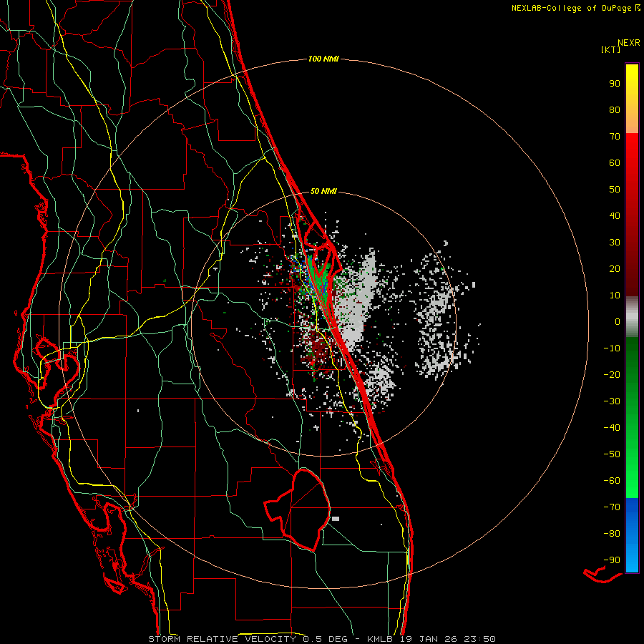Click the -20 scale value

pyautogui.click(x=612, y=374)
